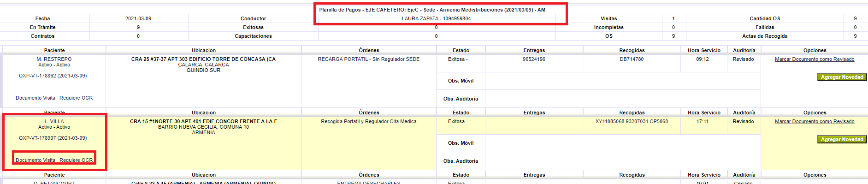Click Obs. Móvil field for M. RESTREPO
Viewport: 868px width, 184px height.
623,81
